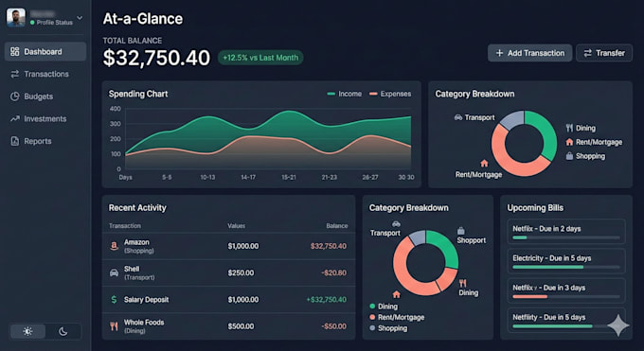Select the gray Shopping legend dot
644x351 pixels.
[x=372, y=328]
